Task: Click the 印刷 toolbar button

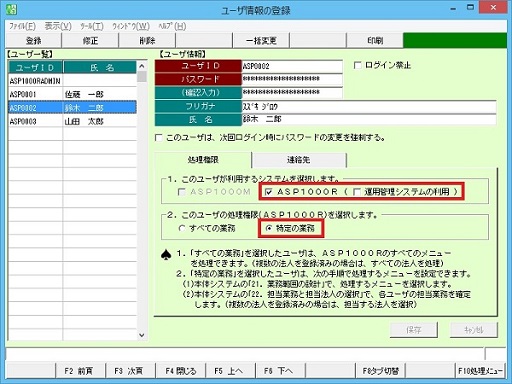Action: tap(375, 41)
